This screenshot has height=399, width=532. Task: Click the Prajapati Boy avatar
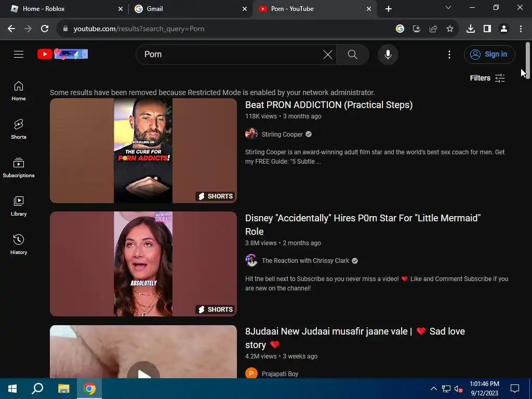click(251, 373)
